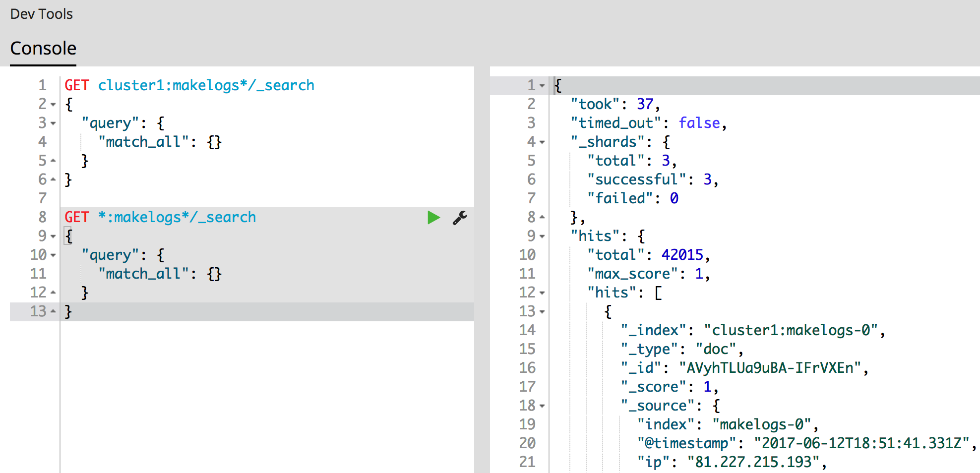Click the splitter between editor and response panes
The height and width of the screenshot is (473, 980).
pyautogui.click(x=482, y=270)
